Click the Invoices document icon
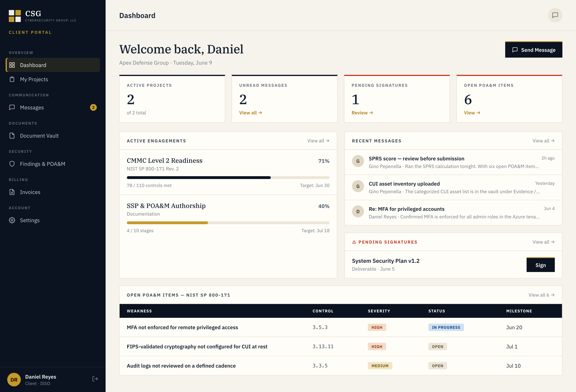The width and height of the screenshot is (576, 392). (12, 192)
